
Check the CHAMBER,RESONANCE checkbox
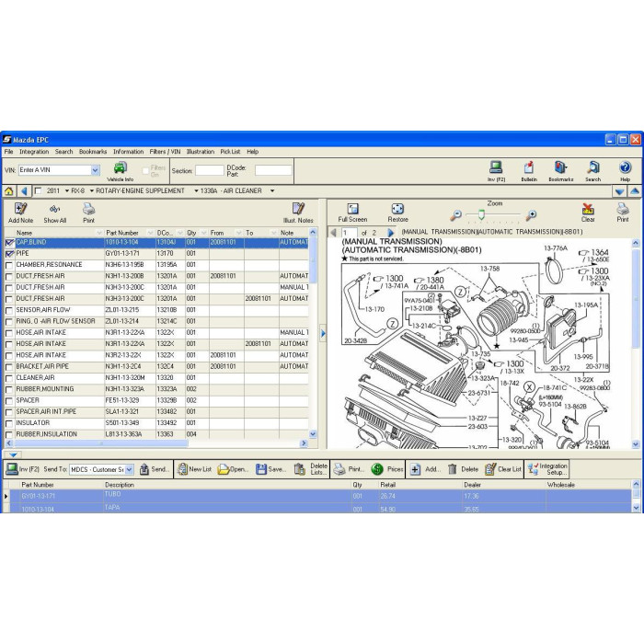(9, 265)
